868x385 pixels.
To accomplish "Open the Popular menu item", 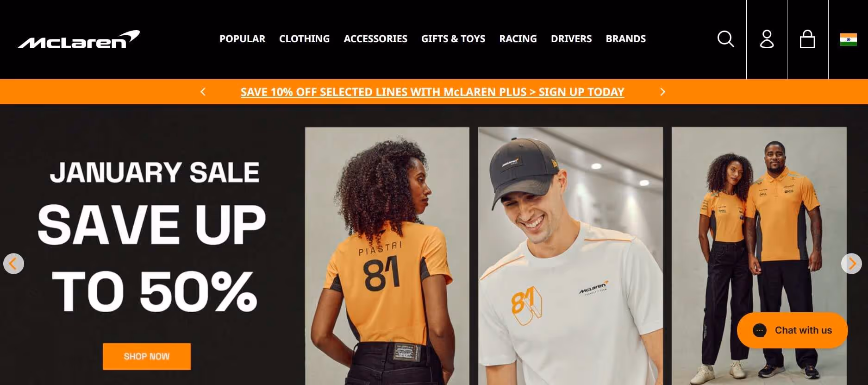I will (242, 39).
